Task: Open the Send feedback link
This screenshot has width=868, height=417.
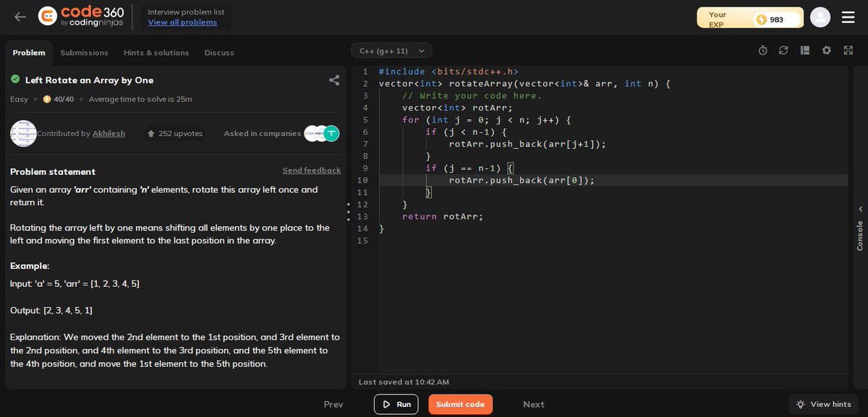Action: (x=311, y=171)
